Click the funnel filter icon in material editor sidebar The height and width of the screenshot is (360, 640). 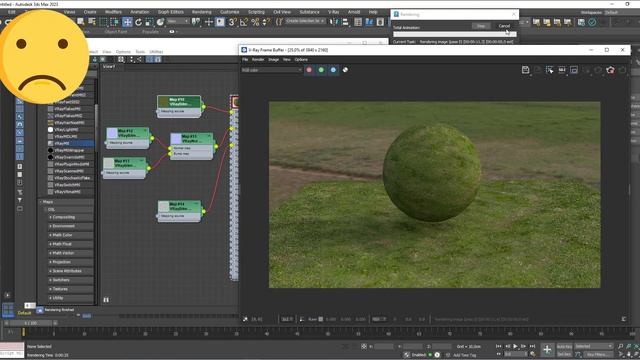(x=20, y=200)
